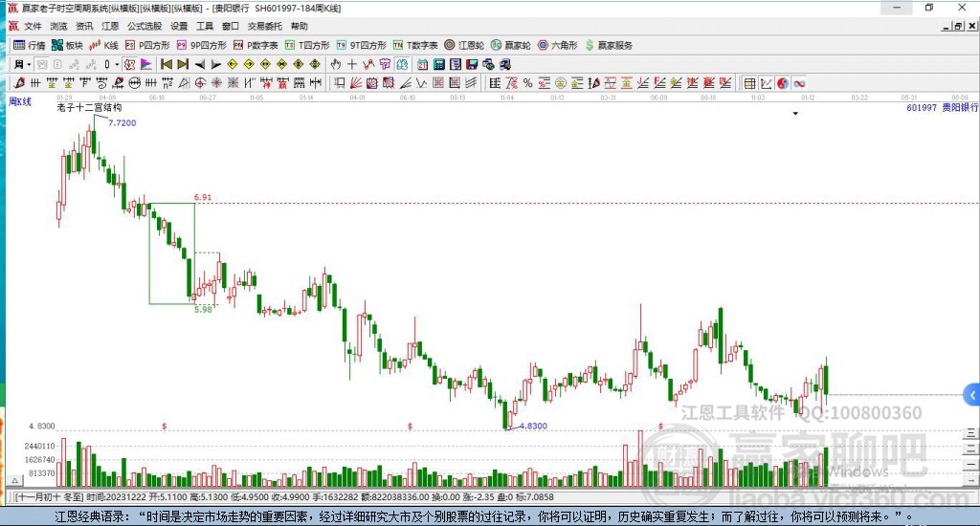Open the T数字表 tool
This screenshot has height=526, width=980.
click(415, 45)
